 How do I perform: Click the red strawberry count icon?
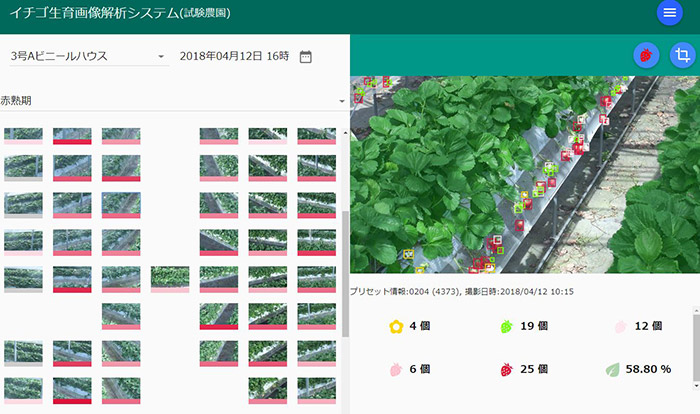tap(505, 369)
